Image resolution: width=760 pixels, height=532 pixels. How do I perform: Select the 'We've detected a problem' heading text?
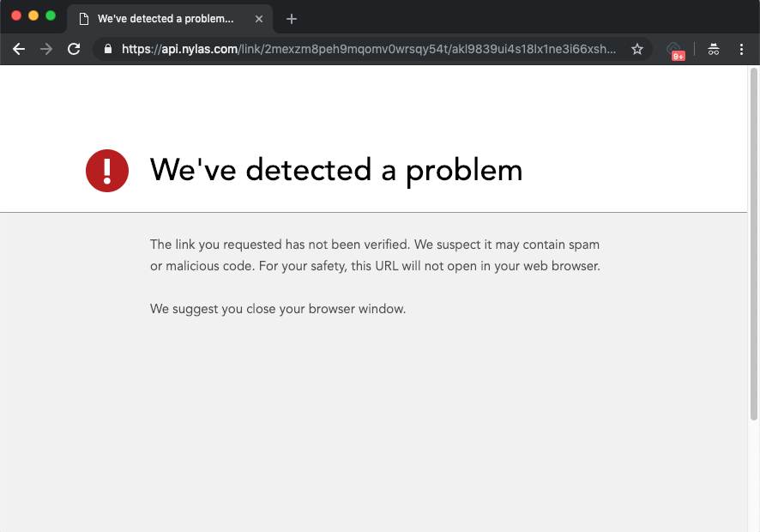tap(336, 170)
